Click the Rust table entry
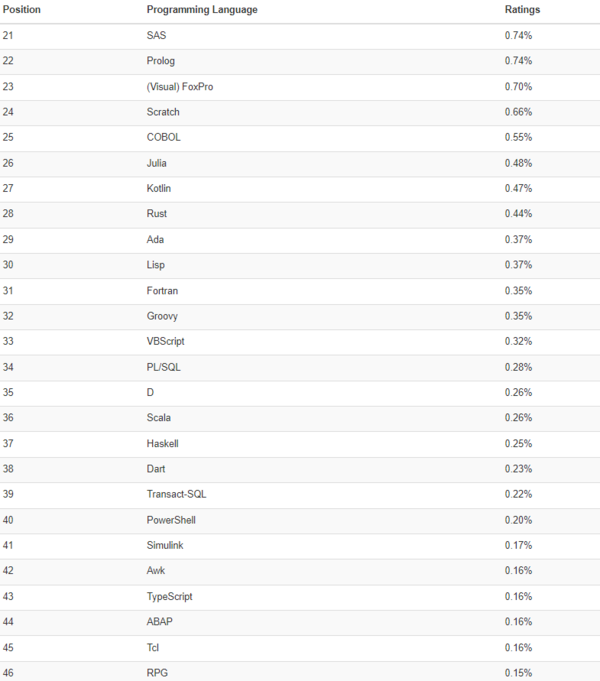This screenshot has height=681, width=600. click(x=156, y=214)
